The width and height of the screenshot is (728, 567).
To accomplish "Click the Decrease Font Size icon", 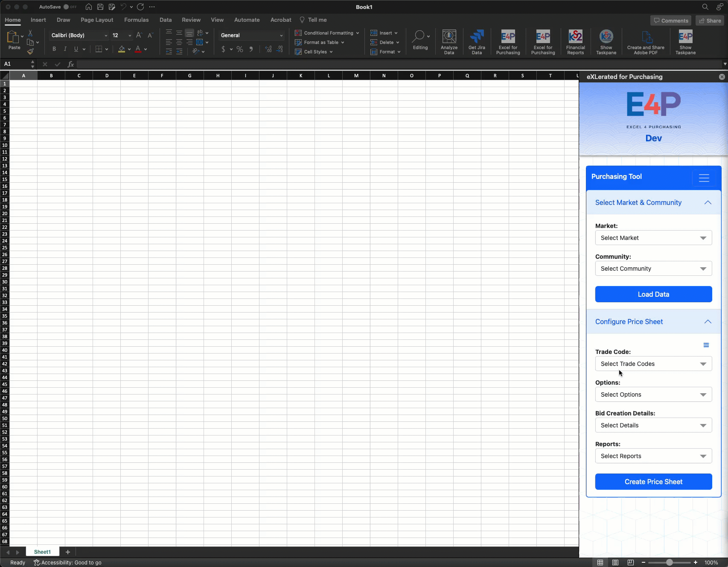I will pyautogui.click(x=150, y=35).
